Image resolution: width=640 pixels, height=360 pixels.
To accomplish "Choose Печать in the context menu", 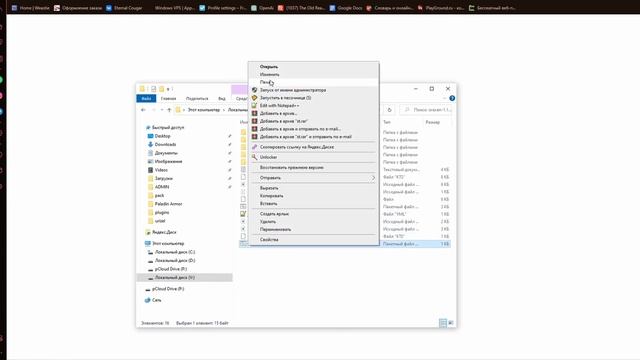I will [x=313, y=82].
